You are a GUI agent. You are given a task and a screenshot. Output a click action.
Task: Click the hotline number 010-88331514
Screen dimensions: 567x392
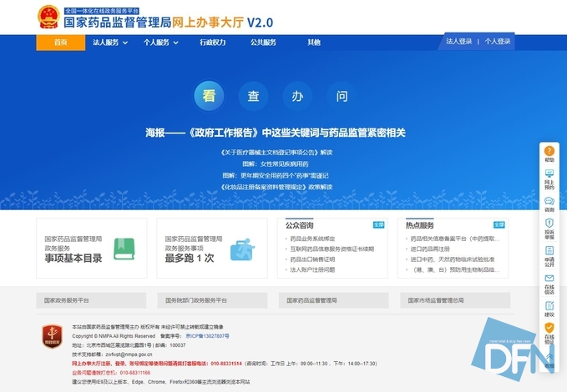(x=226, y=364)
